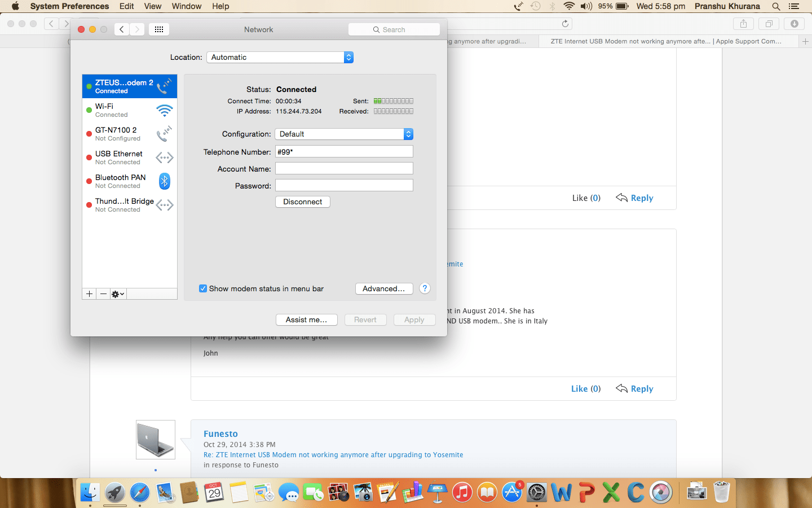
Task: Select the Wi-Fi service
Action: coord(130,110)
